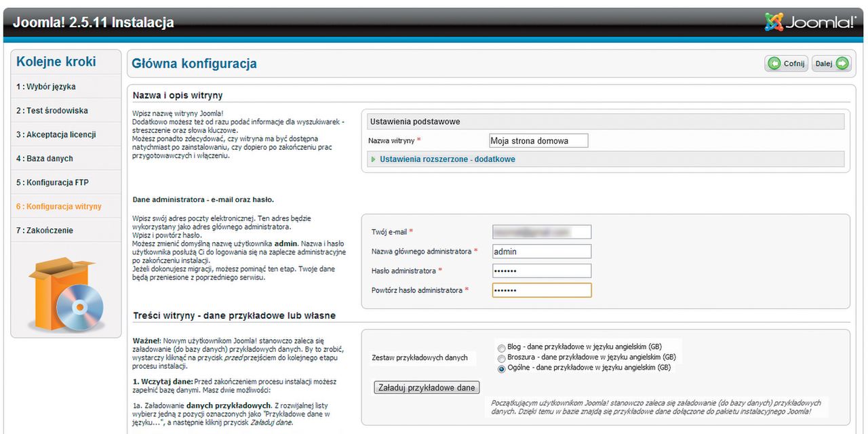Click the Nazwa i opis witryny heading

coord(178,96)
